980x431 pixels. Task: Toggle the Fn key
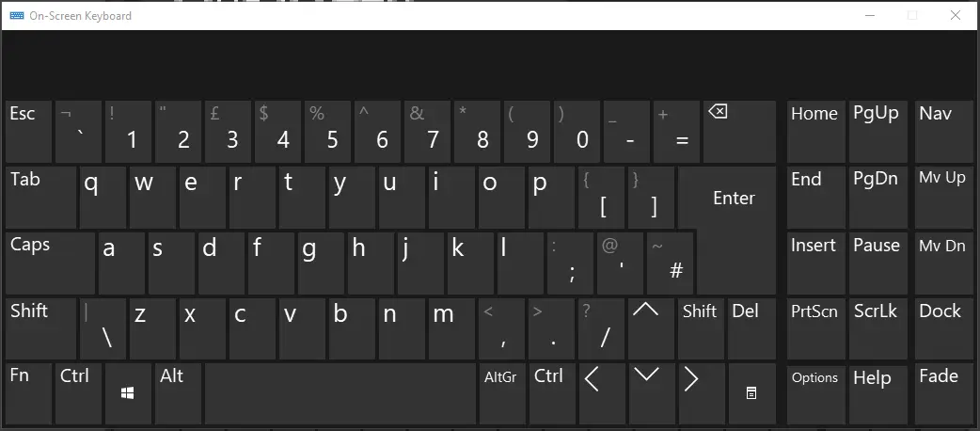[x=28, y=393]
